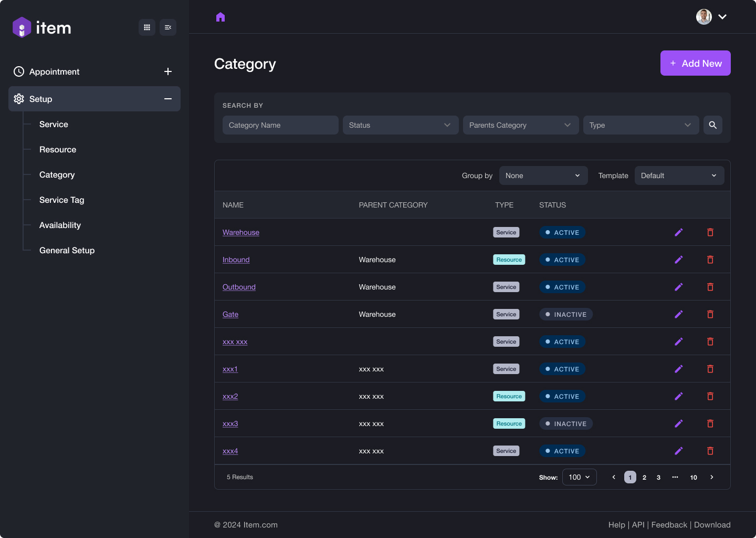Viewport: 756px width, 538px height.
Task: Collapse the Setup section minus icon
Action: 168,99
